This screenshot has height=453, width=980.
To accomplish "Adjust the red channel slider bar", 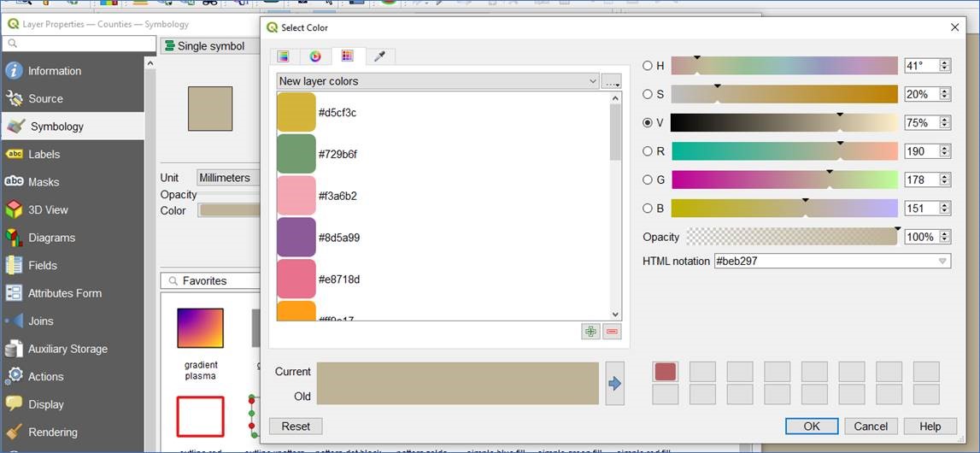I will (x=784, y=151).
